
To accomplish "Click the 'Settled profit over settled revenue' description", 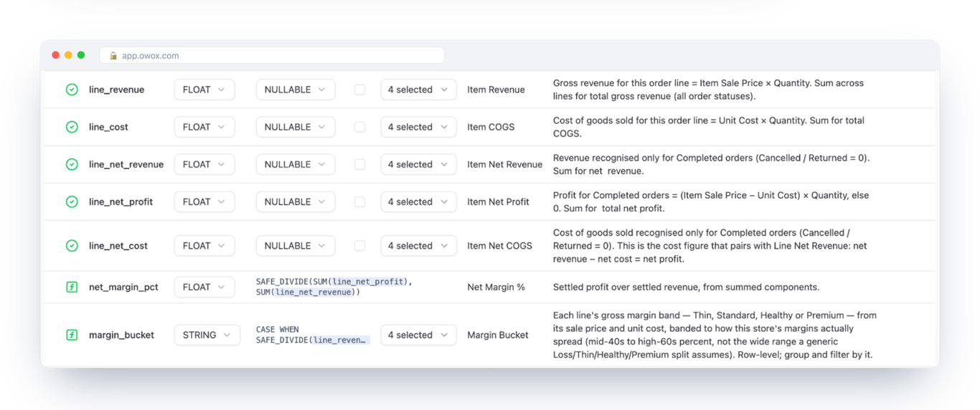I will coord(686,287).
